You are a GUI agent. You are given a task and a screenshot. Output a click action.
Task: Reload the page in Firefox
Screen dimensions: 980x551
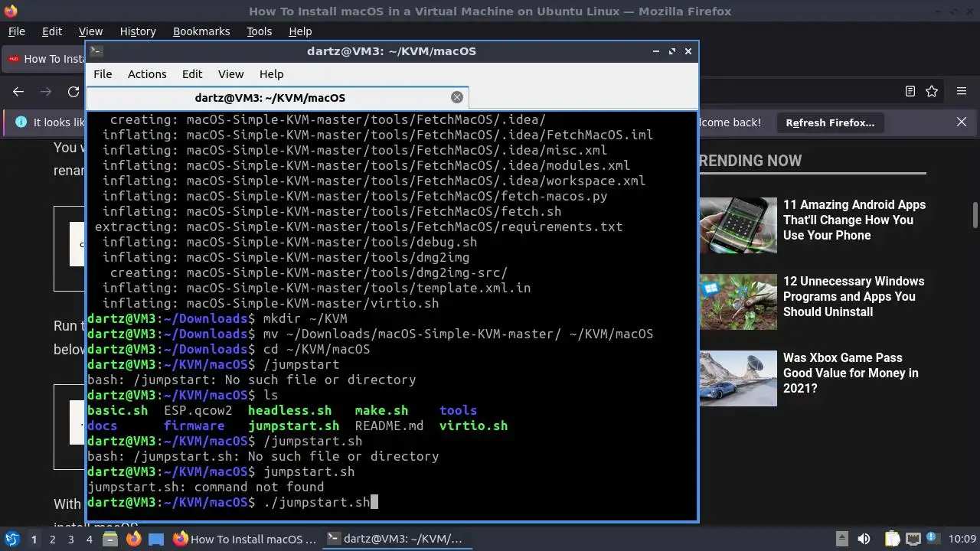[x=73, y=91]
